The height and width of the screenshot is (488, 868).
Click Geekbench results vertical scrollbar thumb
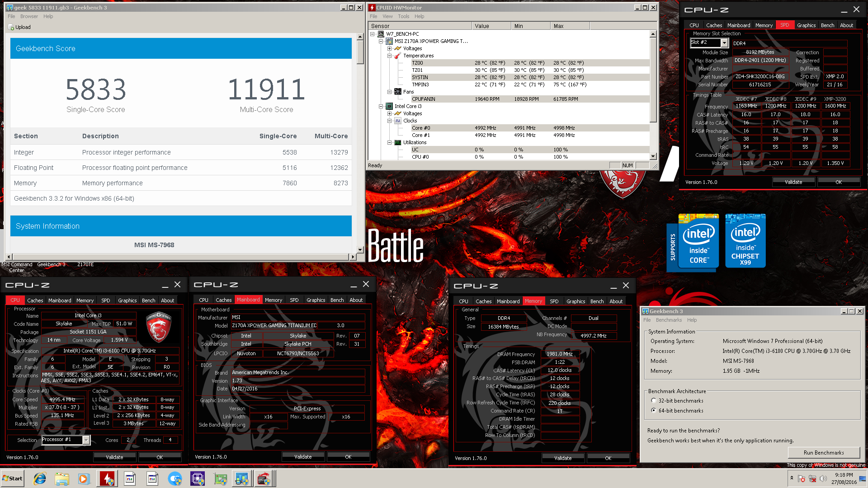coord(360,52)
